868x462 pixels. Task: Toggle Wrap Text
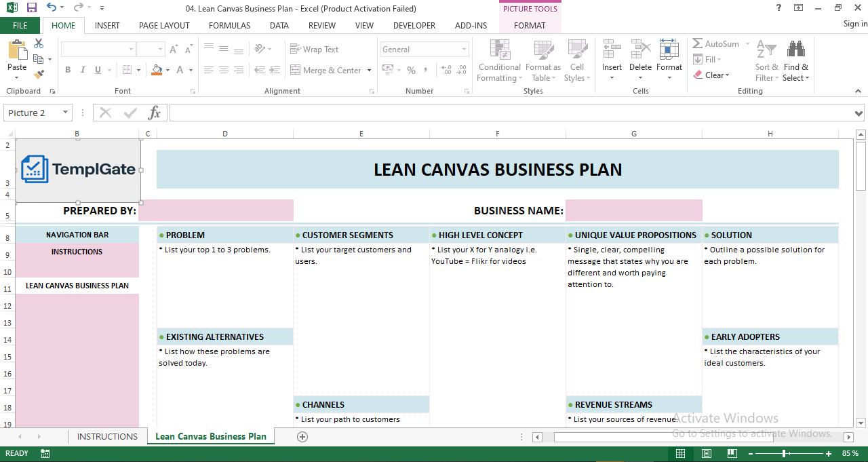point(315,49)
